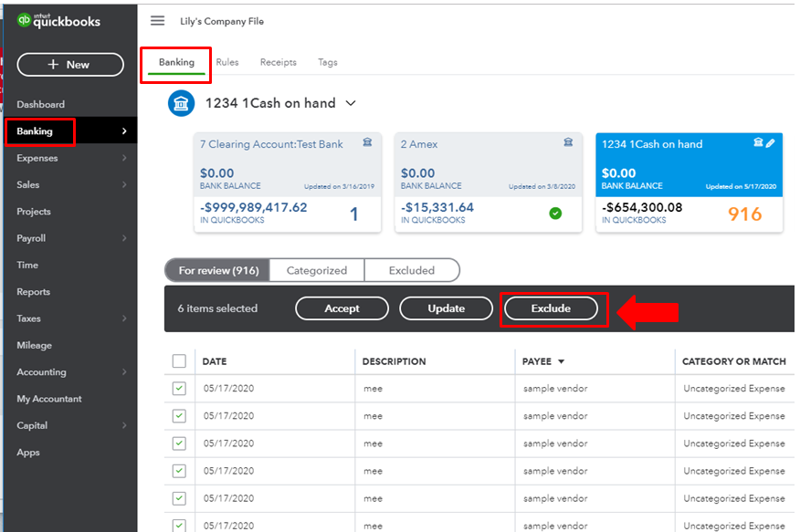Click the New button

(70, 65)
